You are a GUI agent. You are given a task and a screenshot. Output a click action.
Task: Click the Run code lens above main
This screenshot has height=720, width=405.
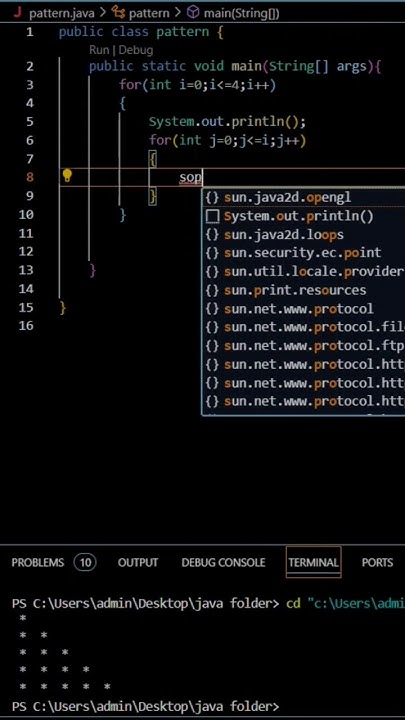coord(99,50)
